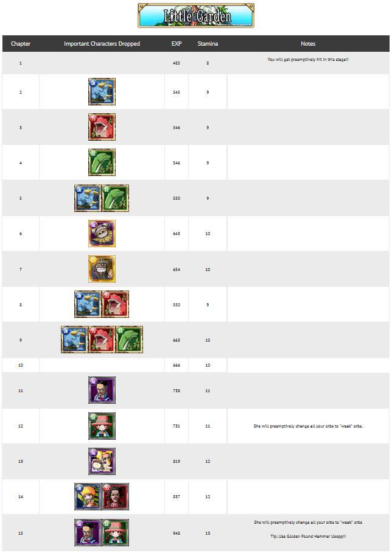This screenshot has height=553, width=392.
Task: Select the blue dinosaur icon in chapter 9
Action: click(75, 339)
